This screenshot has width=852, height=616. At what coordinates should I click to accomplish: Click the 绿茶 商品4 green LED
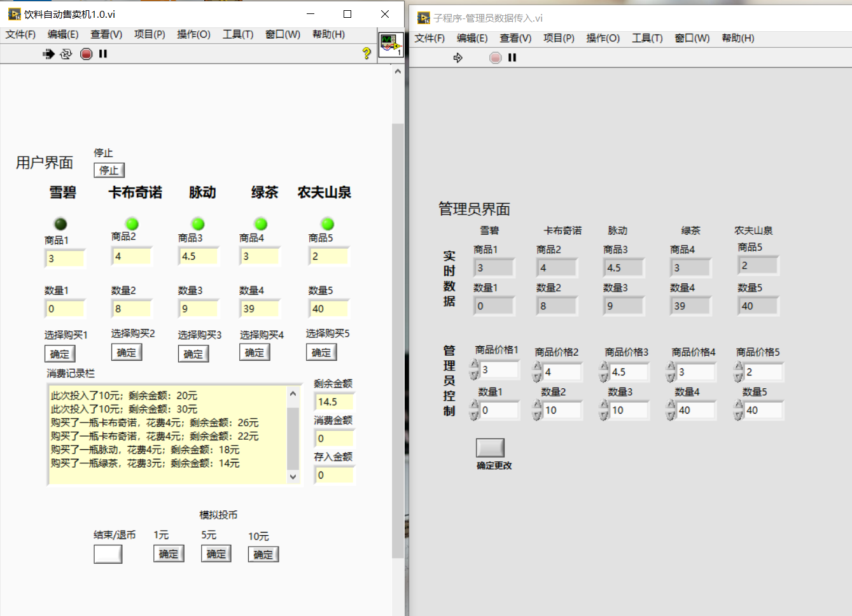click(x=261, y=224)
